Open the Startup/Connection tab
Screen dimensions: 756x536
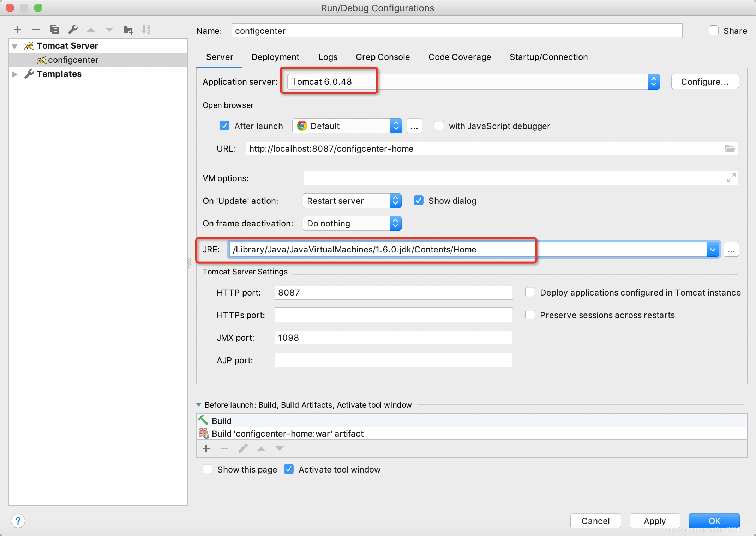pyautogui.click(x=548, y=57)
